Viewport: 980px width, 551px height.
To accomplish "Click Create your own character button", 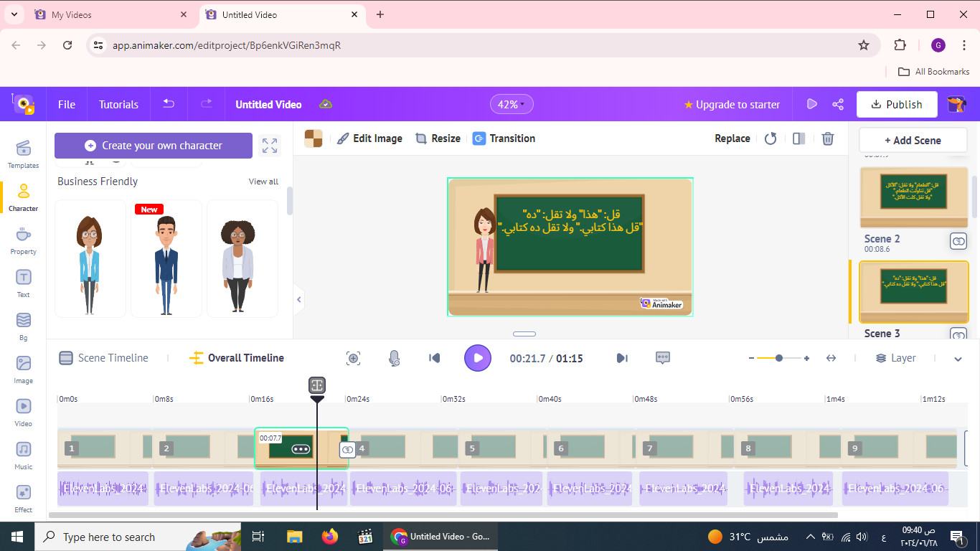I will click(154, 146).
